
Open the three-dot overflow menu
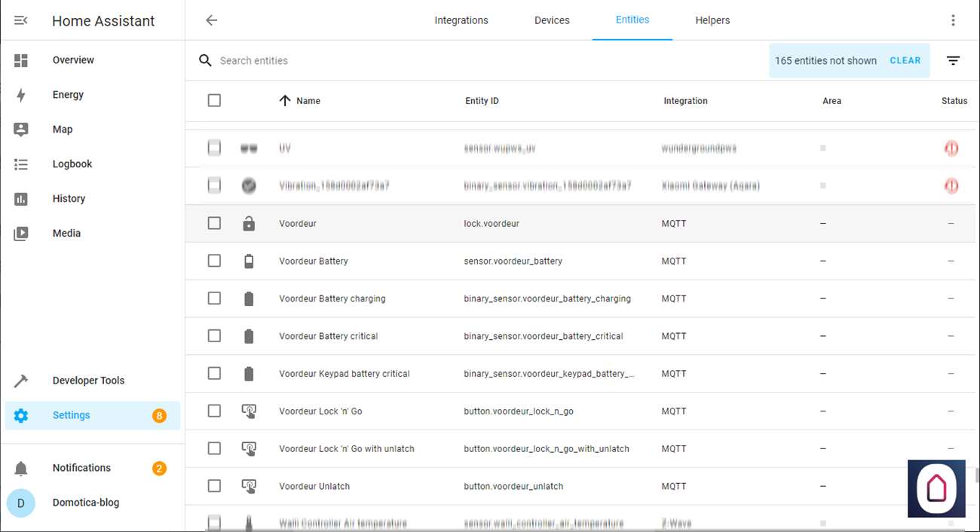point(953,20)
